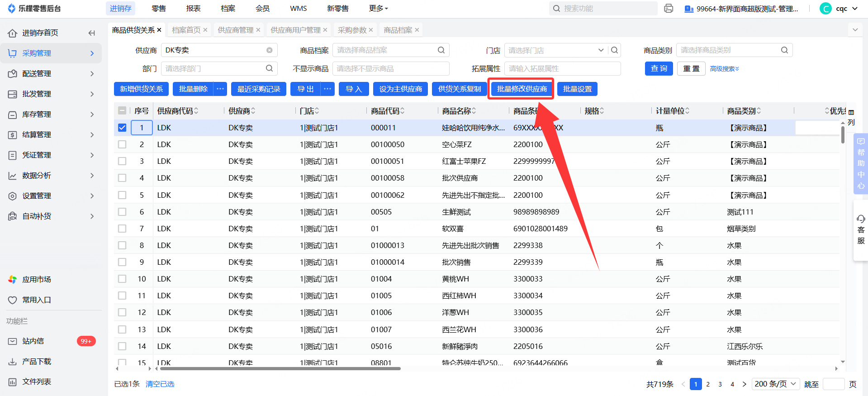The width and height of the screenshot is (868, 396).
Task: Click the cqc user avatar
Action: 825,9
